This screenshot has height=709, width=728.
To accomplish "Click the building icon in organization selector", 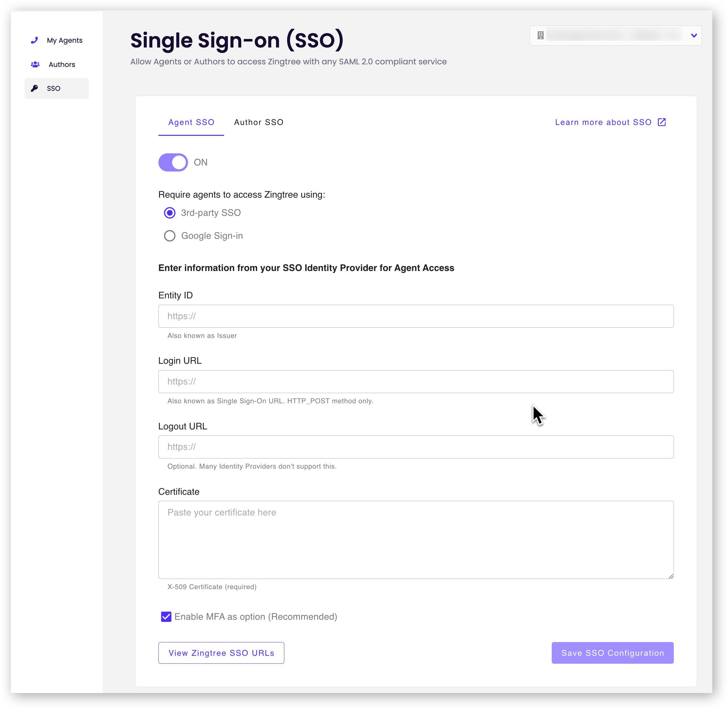I will 540,35.
